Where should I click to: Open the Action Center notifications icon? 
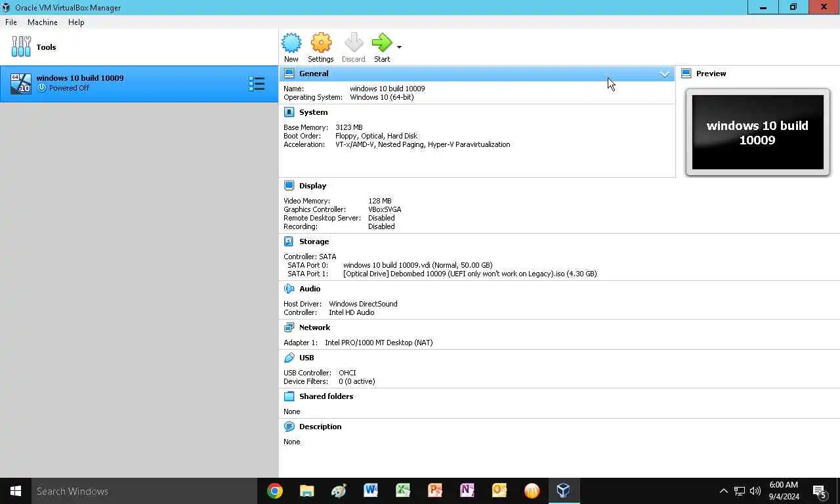click(x=820, y=491)
